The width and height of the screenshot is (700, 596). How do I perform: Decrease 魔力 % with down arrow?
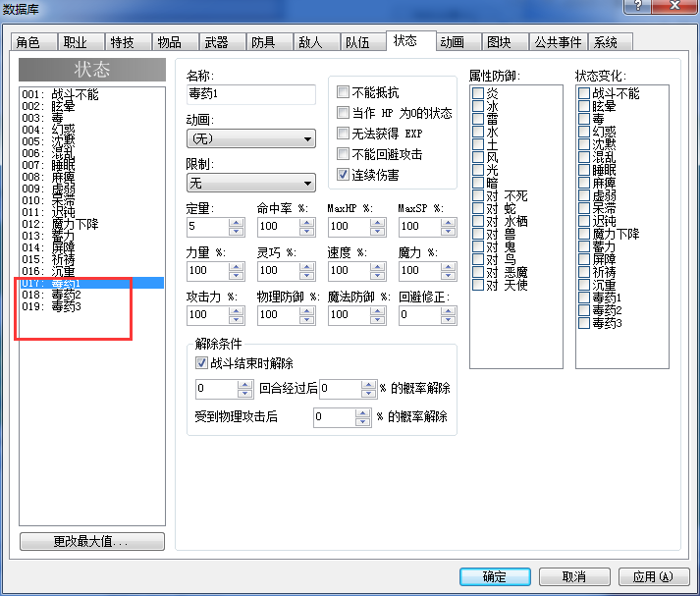pyautogui.click(x=448, y=275)
